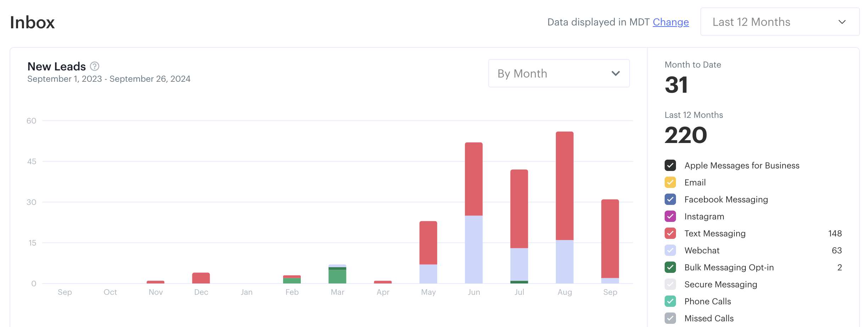Click the red September 2024 bar
Viewport: 868px width, 327px height.
point(610,239)
